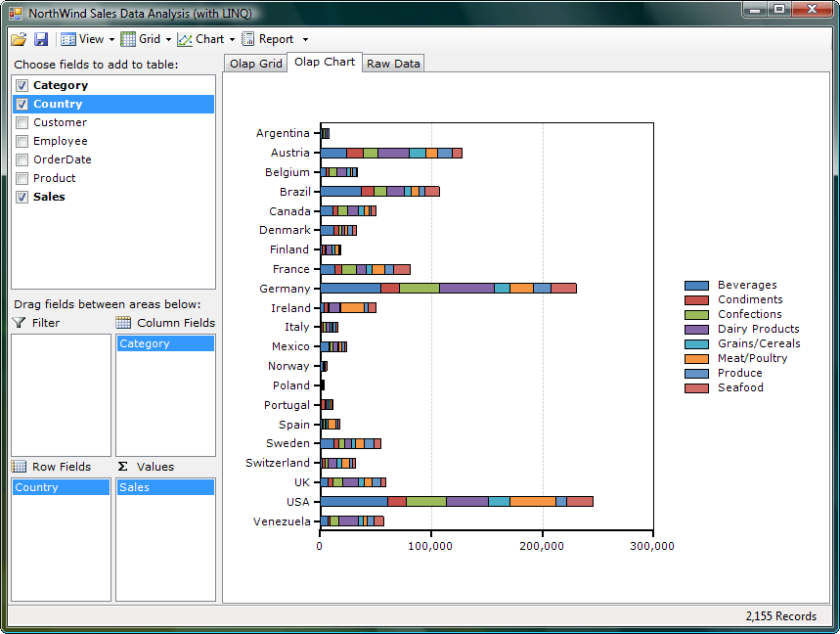The height and width of the screenshot is (634, 840).
Task: Check the Employee field checkbox
Action: pyautogui.click(x=22, y=141)
